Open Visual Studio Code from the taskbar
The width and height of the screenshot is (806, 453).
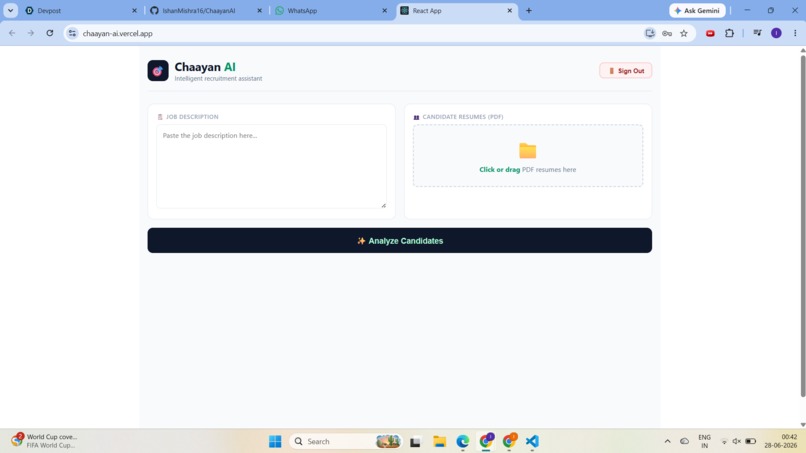533,441
